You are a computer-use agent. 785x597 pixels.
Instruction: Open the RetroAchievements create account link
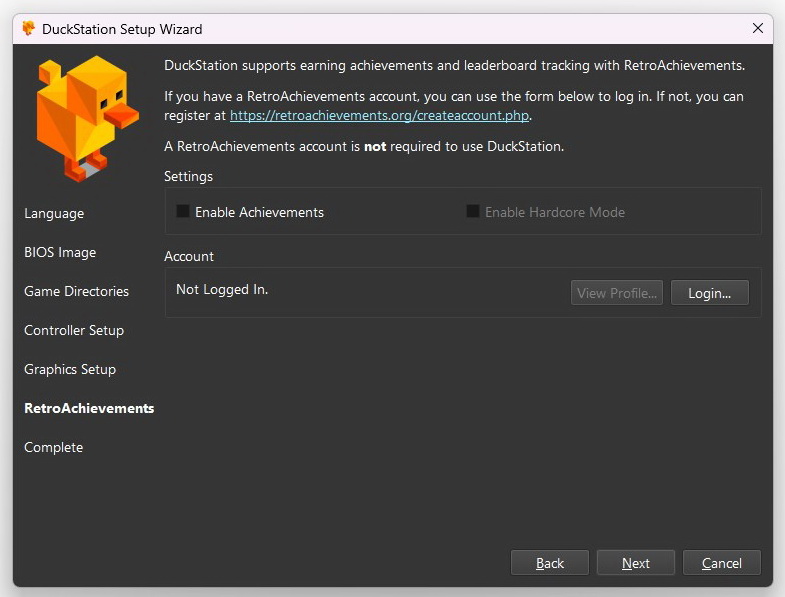click(x=379, y=116)
